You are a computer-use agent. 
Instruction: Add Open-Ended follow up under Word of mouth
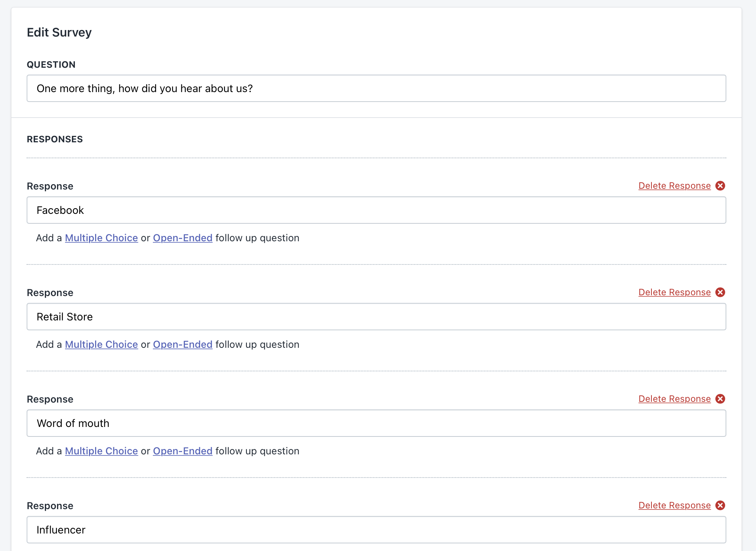[183, 451]
